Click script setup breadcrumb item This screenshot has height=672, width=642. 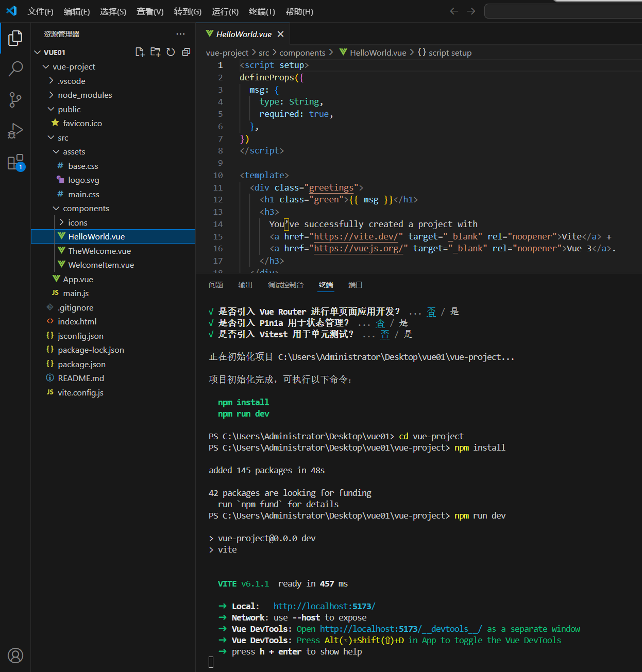click(445, 53)
